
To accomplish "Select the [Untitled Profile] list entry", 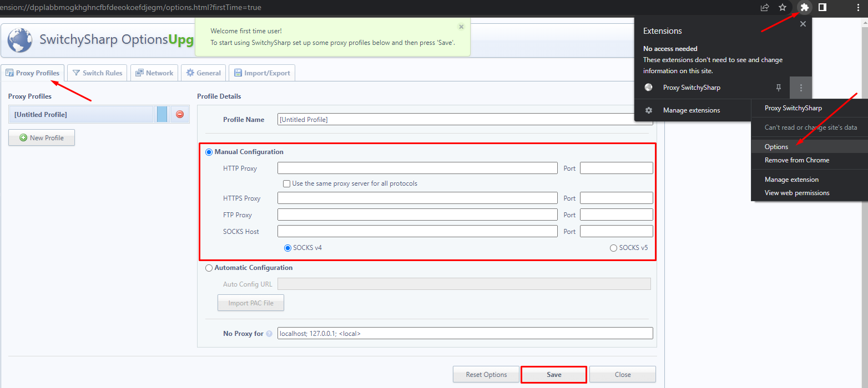I will 82,115.
